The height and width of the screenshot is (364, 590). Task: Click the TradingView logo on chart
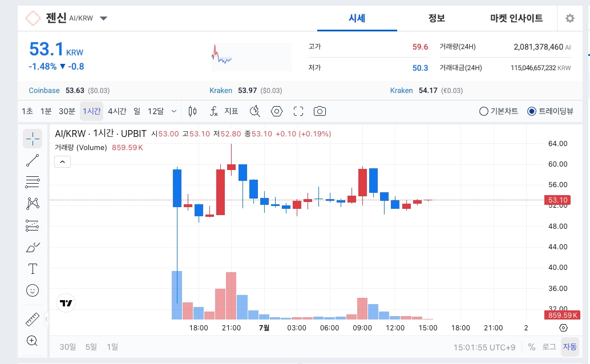click(x=66, y=303)
